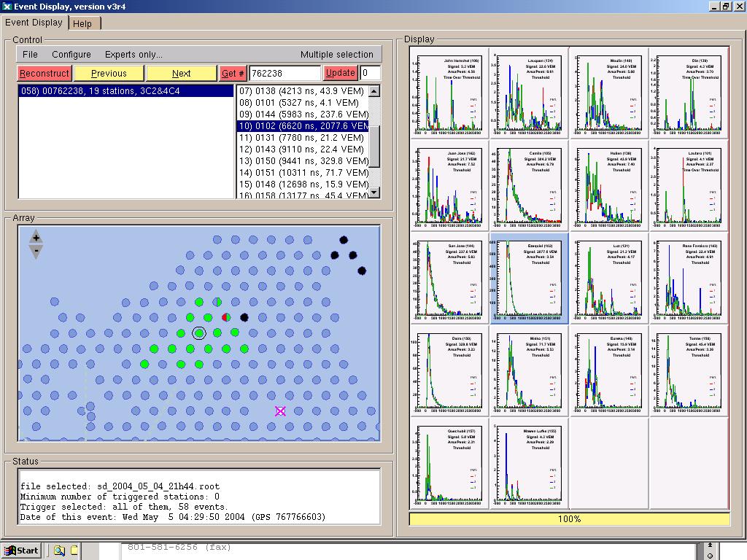Go to the Next event

click(x=181, y=74)
